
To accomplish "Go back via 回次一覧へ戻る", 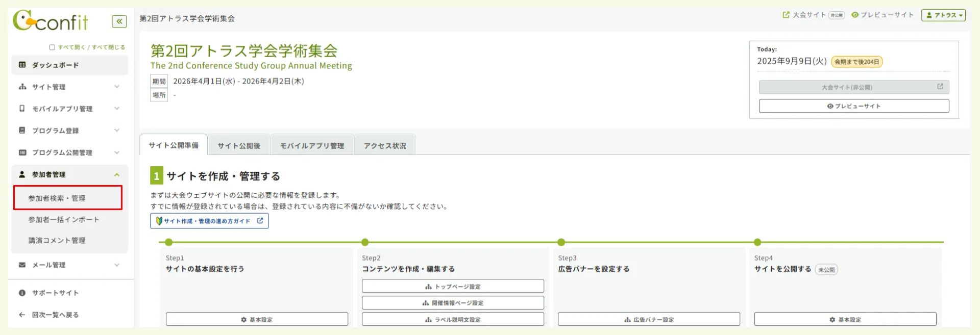I will point(55,315).
